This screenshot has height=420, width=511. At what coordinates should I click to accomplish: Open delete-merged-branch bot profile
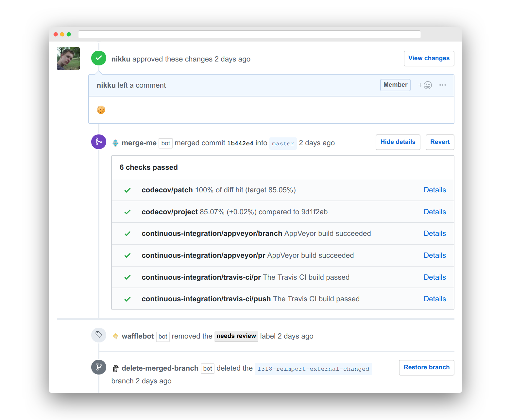(x=160, y=368)
